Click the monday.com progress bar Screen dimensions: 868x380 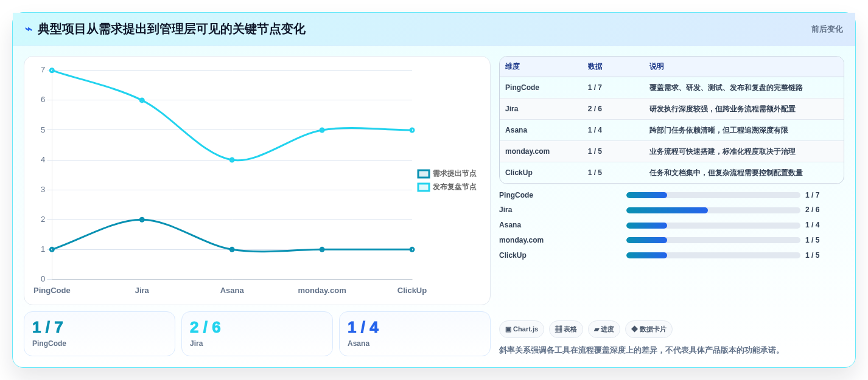pos(713,240)
